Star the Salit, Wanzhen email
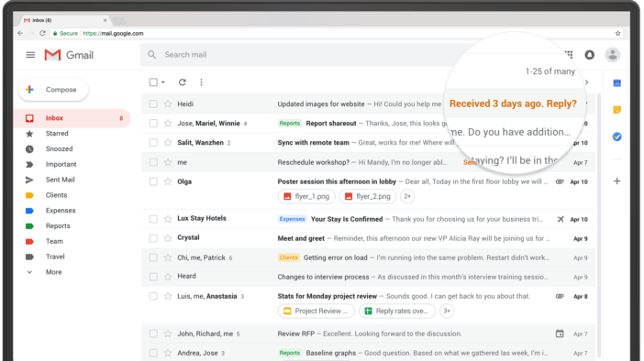 168,142
